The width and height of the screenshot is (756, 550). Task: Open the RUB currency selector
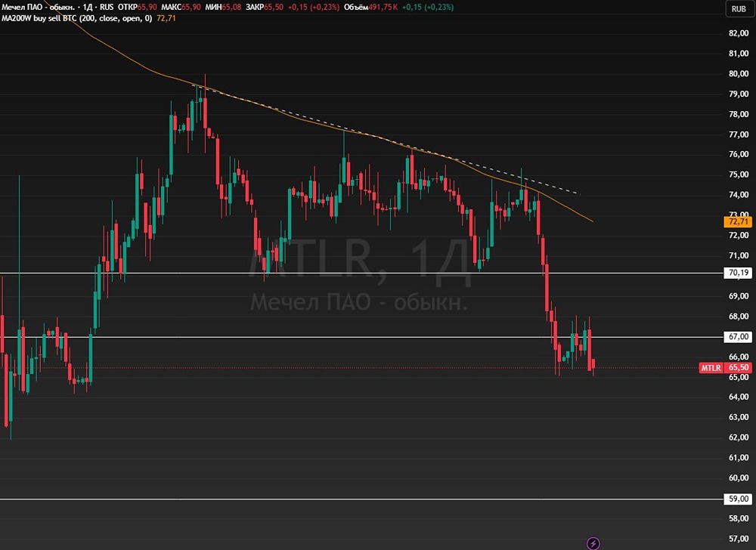click(x=739, y=8)
